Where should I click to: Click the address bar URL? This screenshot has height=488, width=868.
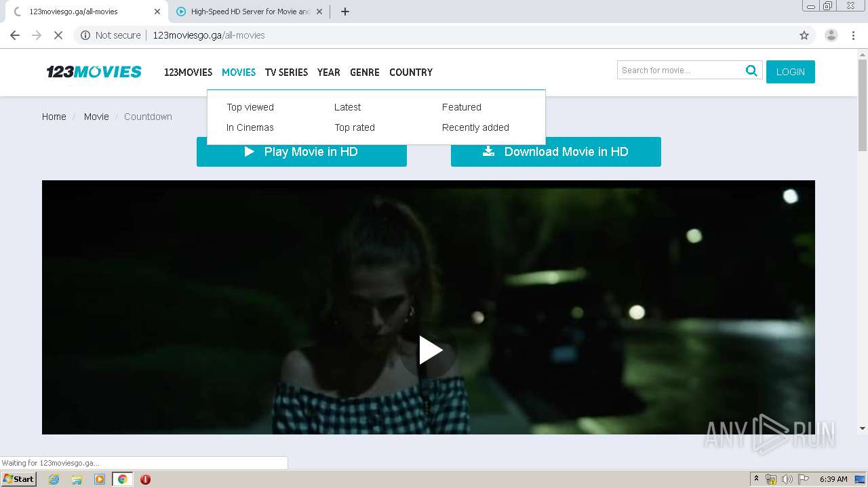coord(209,35)
